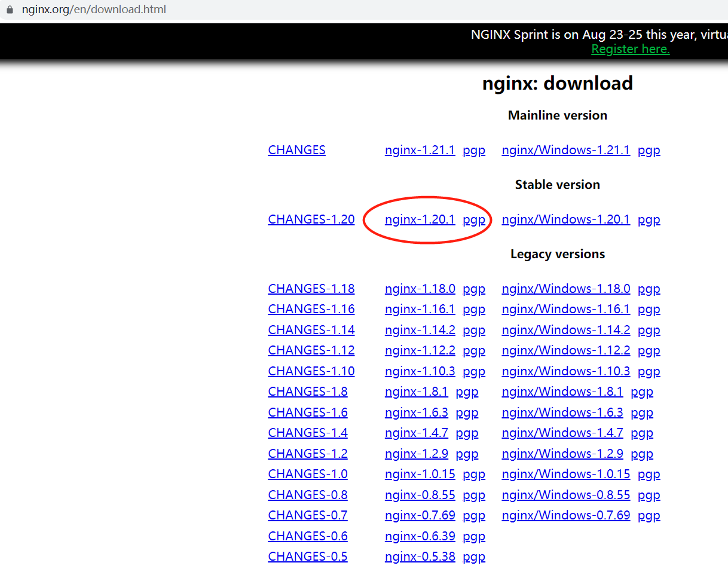This screenshot has width=728, height=584.
Task: Download the nginx-1.10.3 source
Action: 420,371
